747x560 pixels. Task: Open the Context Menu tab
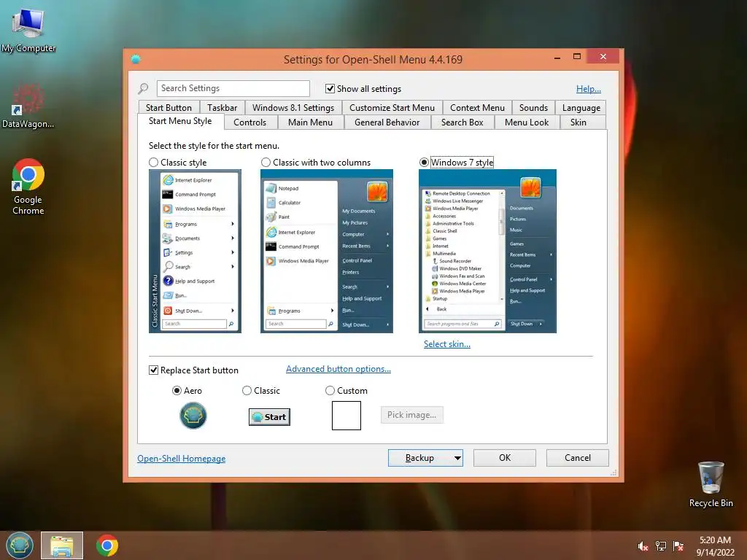tap(477, 108)
